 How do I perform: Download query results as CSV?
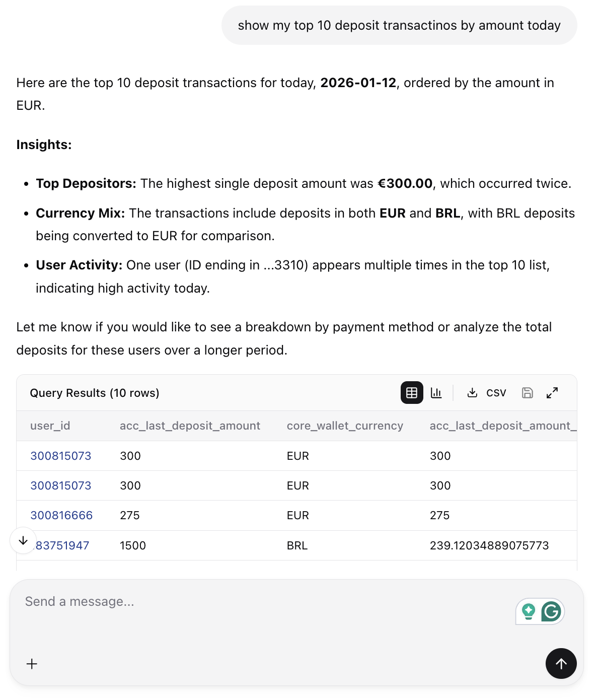tap(487, 393)
